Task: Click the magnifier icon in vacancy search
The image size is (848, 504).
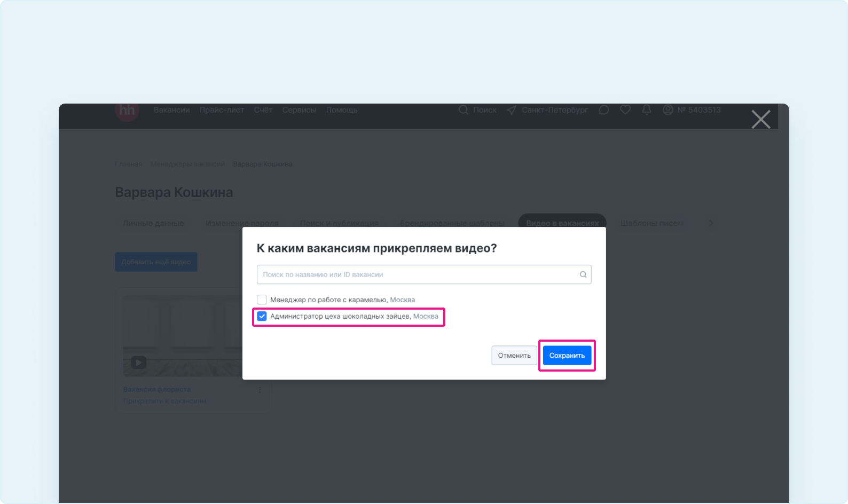Action: point(583,274)
